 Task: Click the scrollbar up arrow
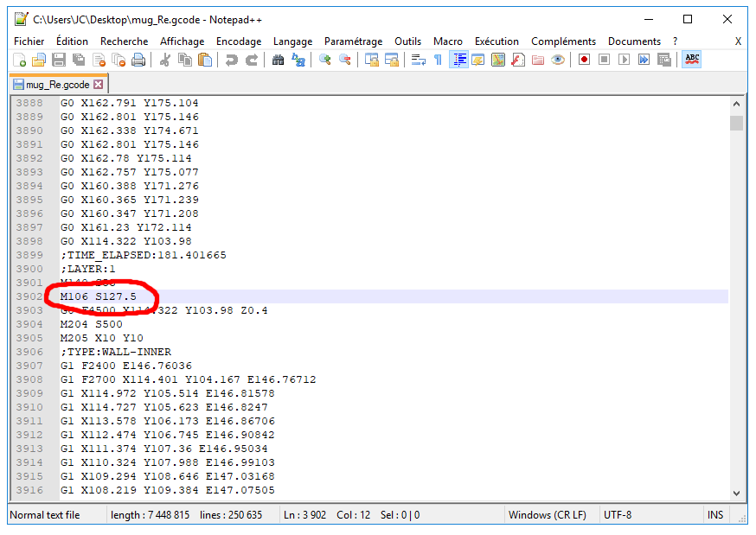(736, 104)
